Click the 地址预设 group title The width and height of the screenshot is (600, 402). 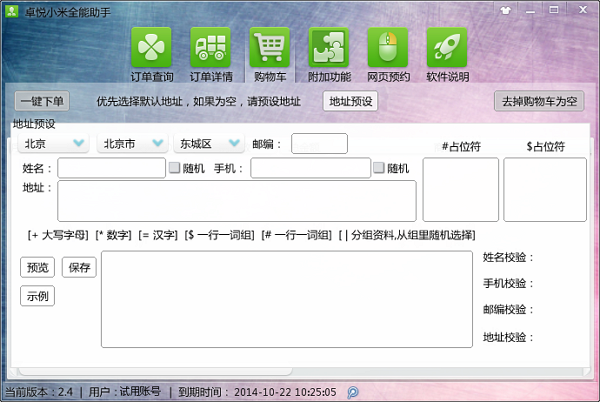pyautogui.click(x=34, y=124)
